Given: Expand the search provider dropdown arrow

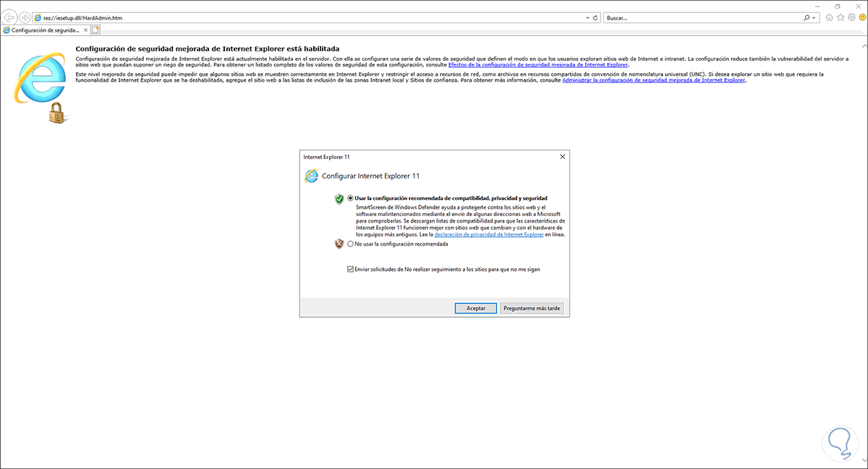Looking at the screenshot, I should coord(814,17).
